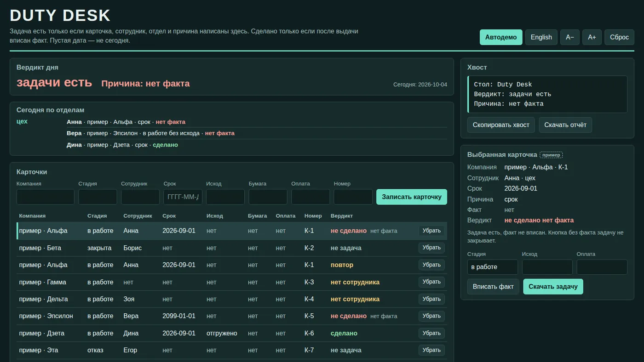
Task: Focus the Оплата field in selected card
Action: click(x=602, y=267)
